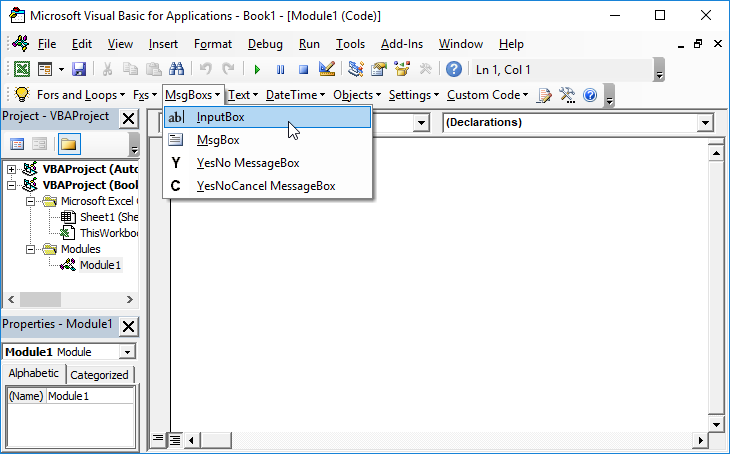
Task: Switch to Procedure View button
Action: pyautogui.click(x=158, y=439)
